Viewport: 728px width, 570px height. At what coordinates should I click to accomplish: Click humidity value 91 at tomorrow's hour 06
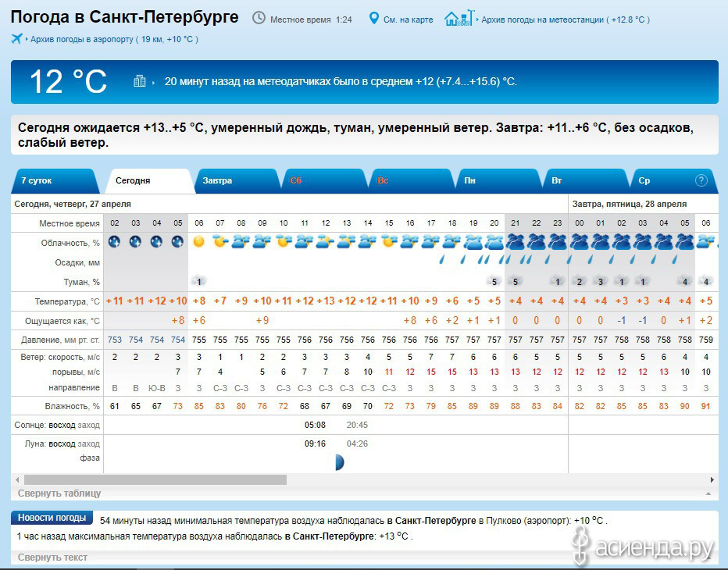coord(705,406)
